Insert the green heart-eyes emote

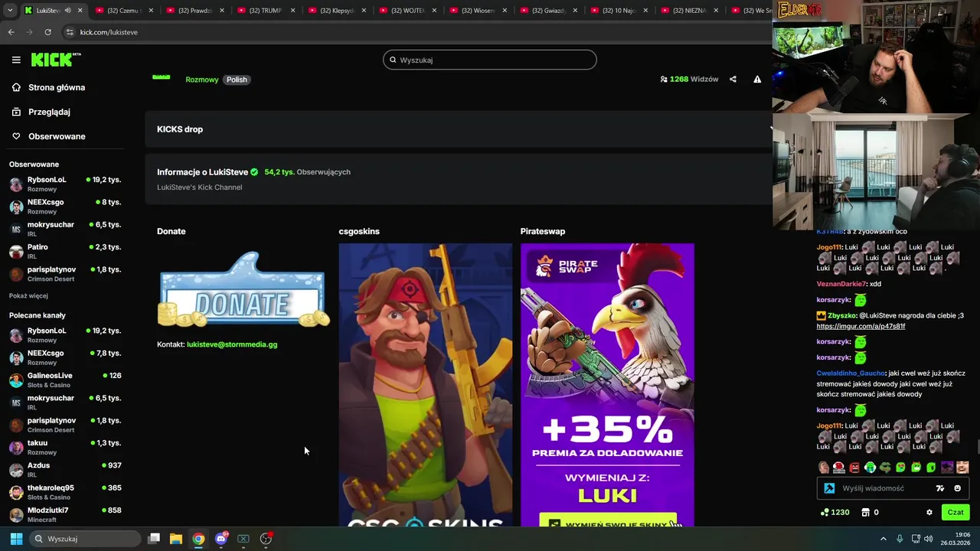pyautogui.click(x=900, y=468)
